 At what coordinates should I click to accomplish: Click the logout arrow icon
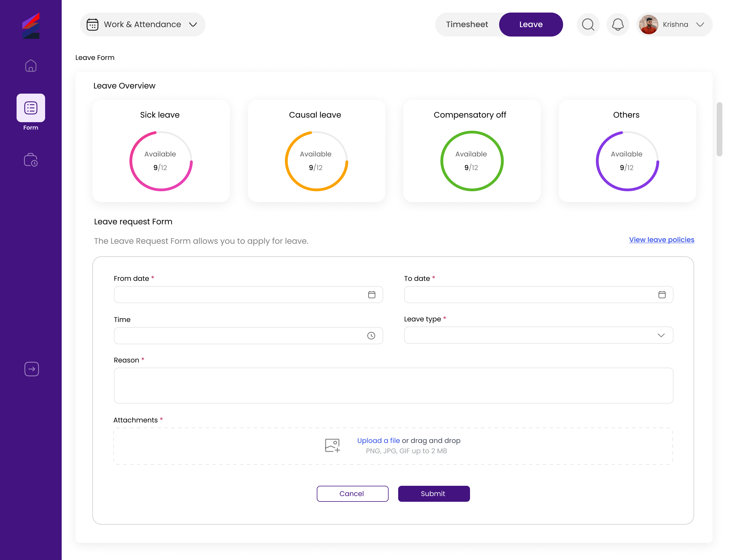pos(31,369)
